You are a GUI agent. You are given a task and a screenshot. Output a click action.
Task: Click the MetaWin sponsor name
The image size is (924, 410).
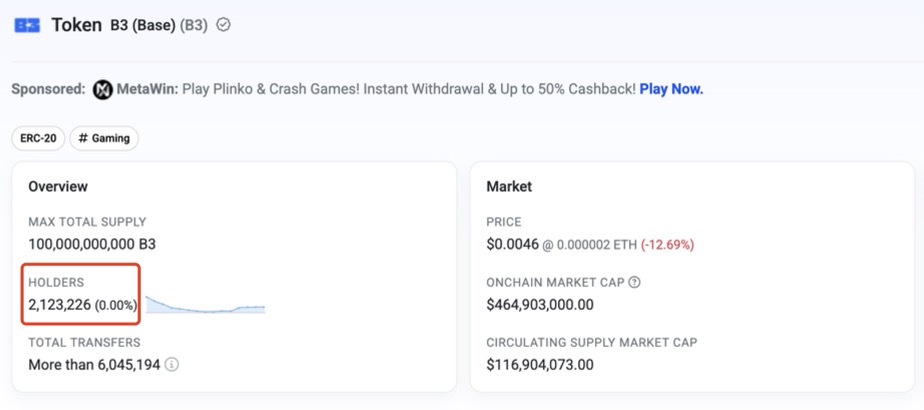(x=147, y=90)
